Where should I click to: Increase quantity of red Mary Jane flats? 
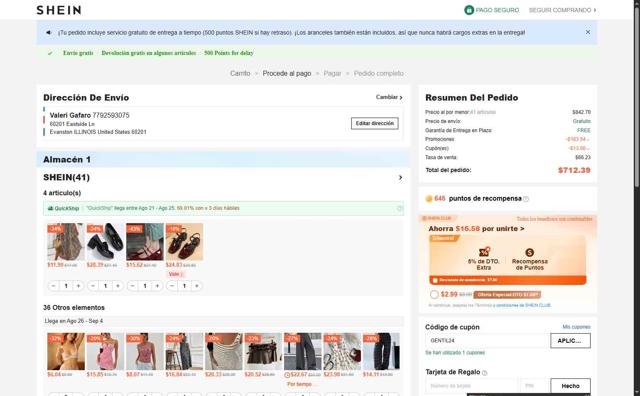(x=158, y=286)
